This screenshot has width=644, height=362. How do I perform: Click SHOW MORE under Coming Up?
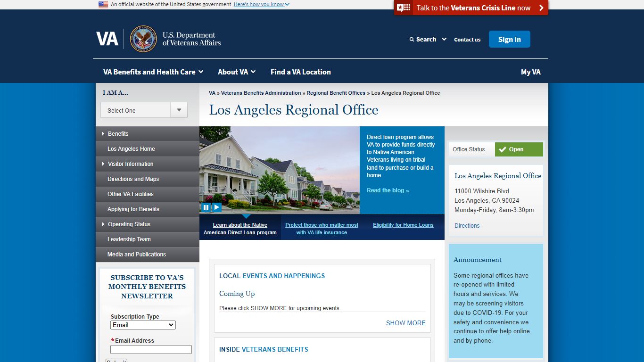[406, 323]
